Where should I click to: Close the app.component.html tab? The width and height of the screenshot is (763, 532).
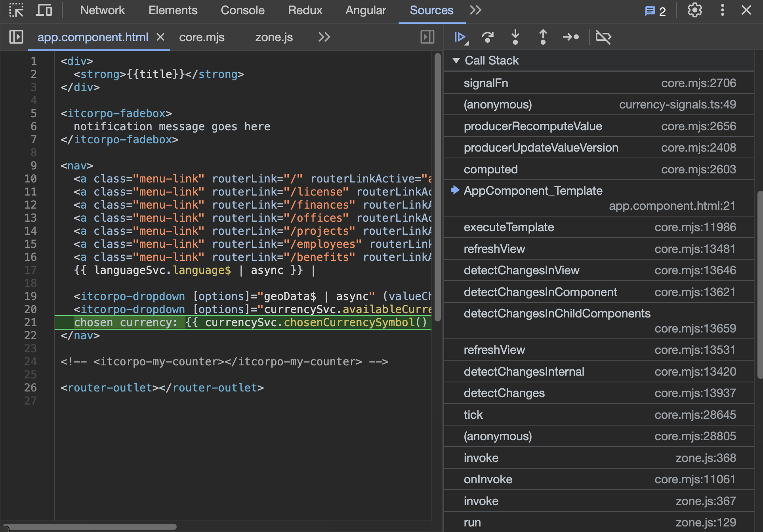pyautogui.click(x=160, y=37)
